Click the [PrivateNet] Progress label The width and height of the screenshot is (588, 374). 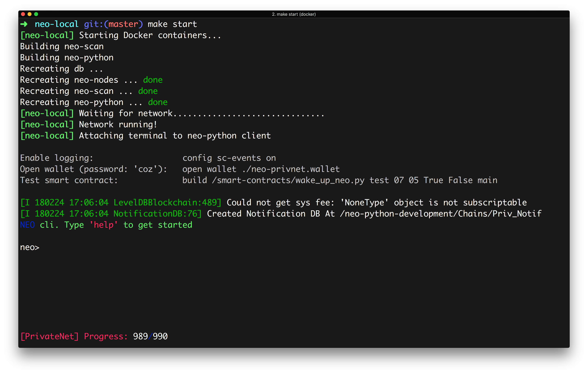74,336
